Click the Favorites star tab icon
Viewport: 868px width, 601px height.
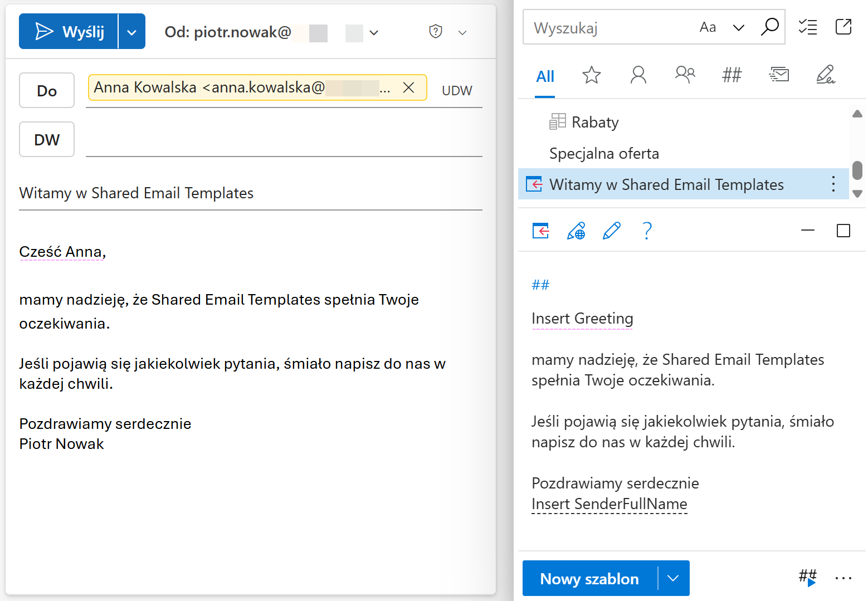(x=591, y=75)
